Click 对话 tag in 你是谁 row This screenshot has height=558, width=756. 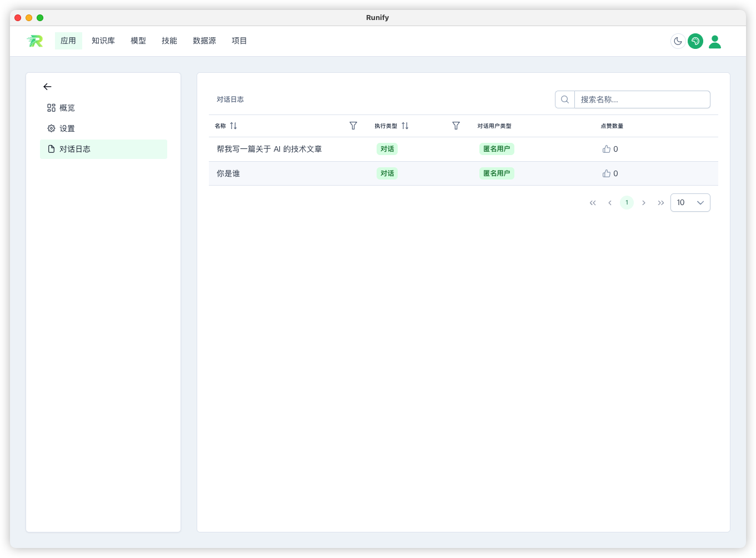click(x=387, y=173)
